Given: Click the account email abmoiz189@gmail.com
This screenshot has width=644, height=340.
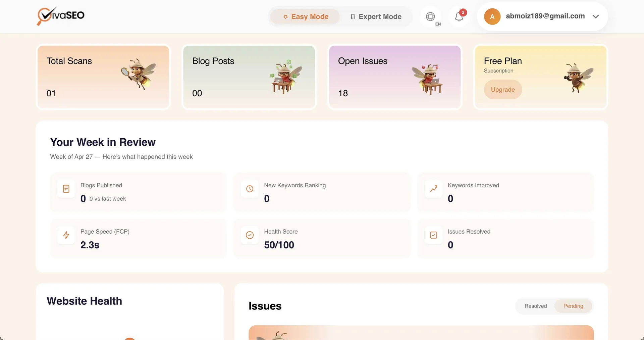Looking at the screenshot, I should (545, 16).
